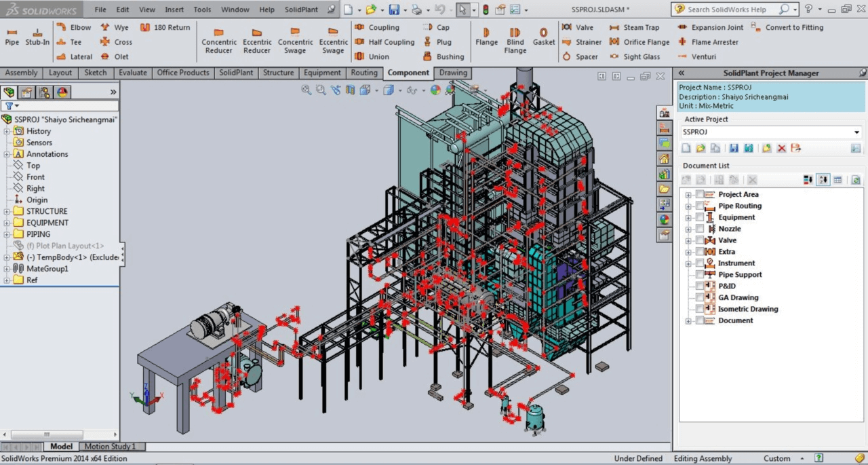Add an Elbow fitting

(x=74, y=27)
